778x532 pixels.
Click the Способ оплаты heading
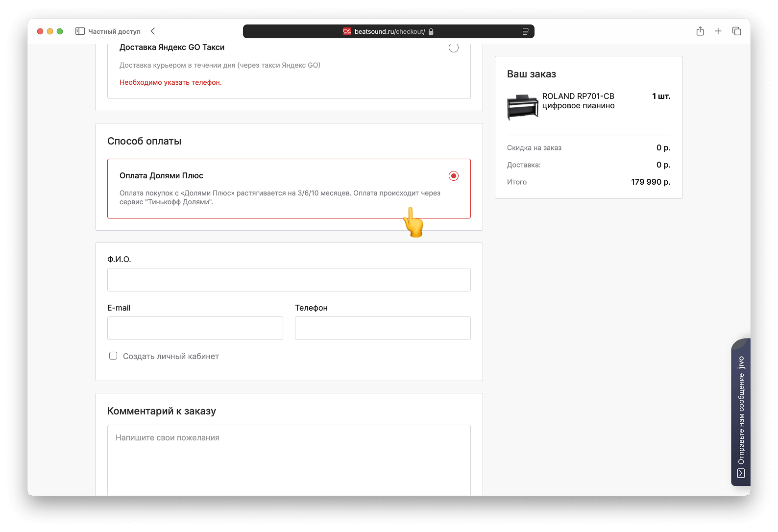point(145,141)
